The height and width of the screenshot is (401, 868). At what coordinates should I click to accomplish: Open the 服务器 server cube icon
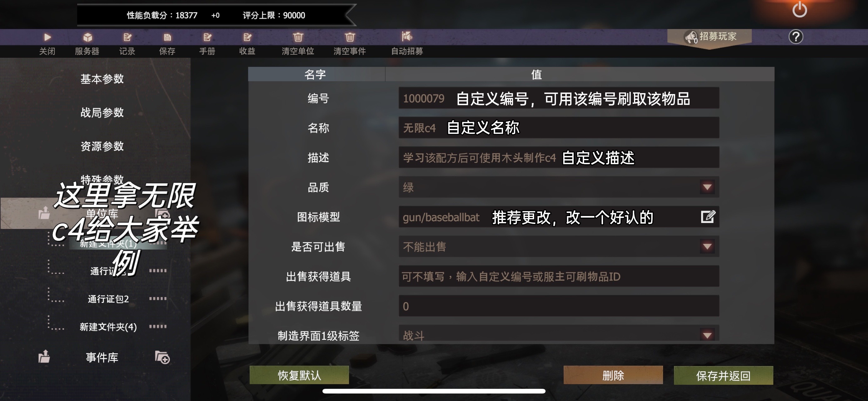(x=87, y=37)
